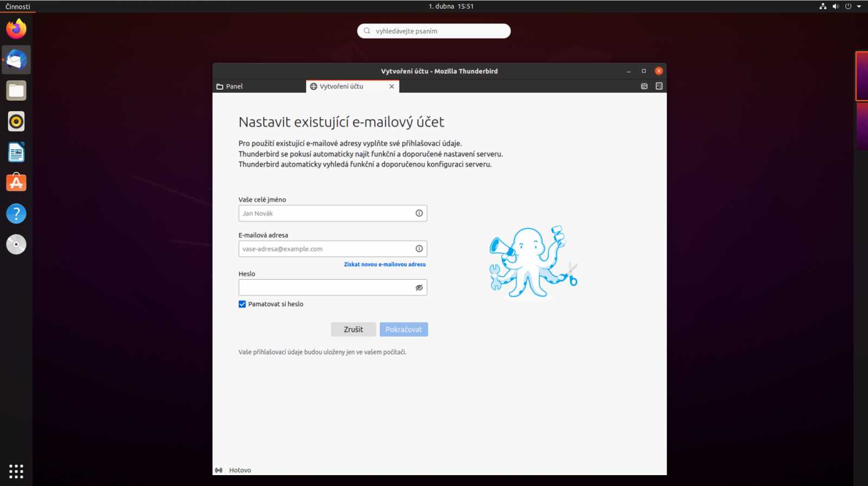Close the Thunderbird window
Image resolution: width=868 pixels, height=486 pixels.
click(x=659, y=71)
